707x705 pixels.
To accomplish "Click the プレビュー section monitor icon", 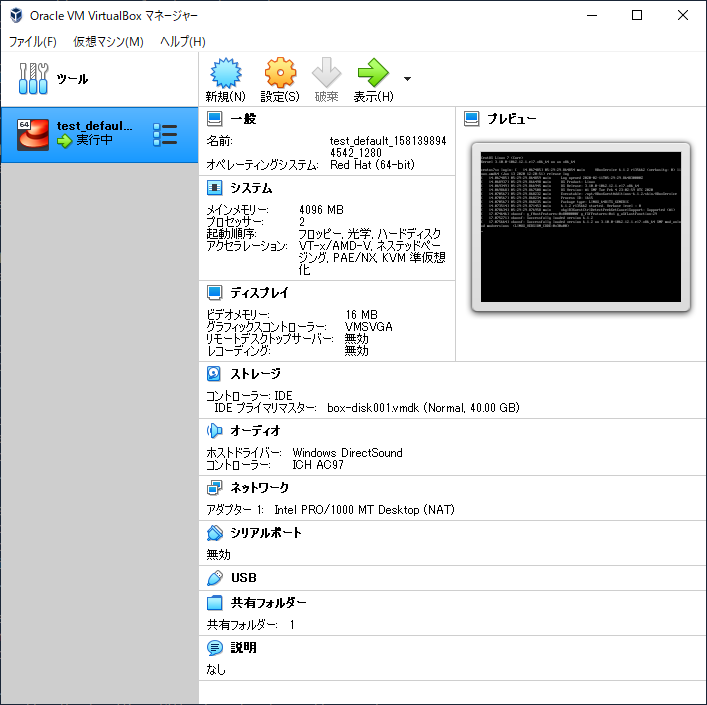I will point(472,119).
